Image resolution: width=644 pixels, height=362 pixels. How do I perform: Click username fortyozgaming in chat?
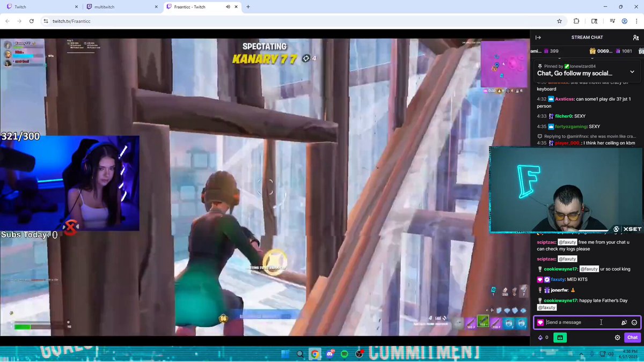click(x=571, y=127)
